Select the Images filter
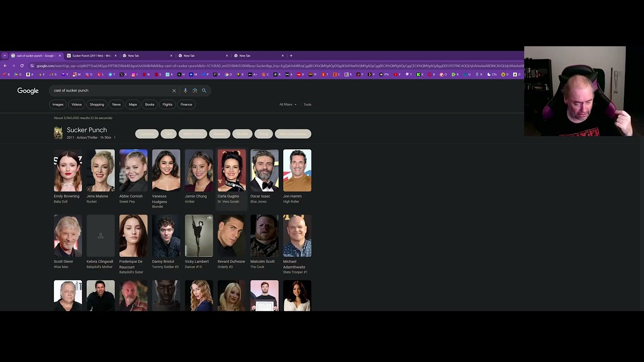The height and width of the screenshot is (362, 644). (x=58, y=105)
